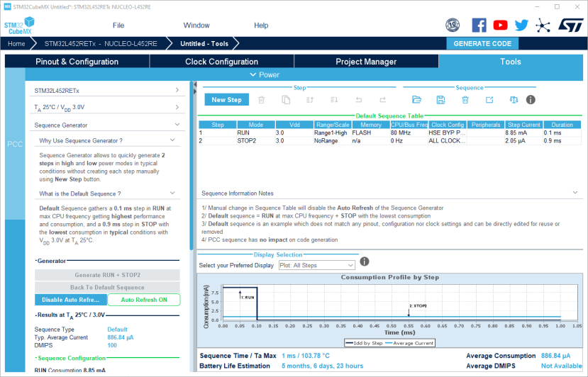Go to Home breadcrumb
Screen dimensions: 588x377
(16, 43)
